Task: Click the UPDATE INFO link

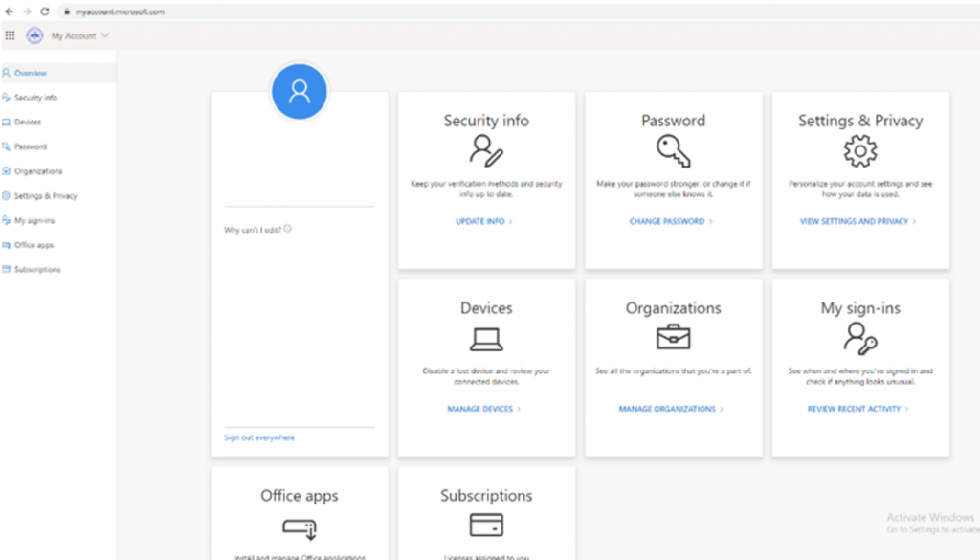Action: coord(483,221)
